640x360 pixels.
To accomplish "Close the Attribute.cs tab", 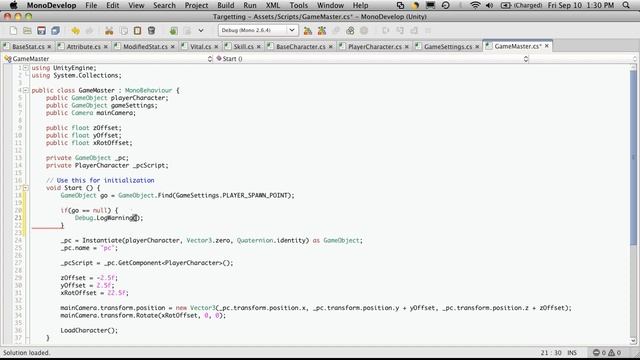I will 106,47.
